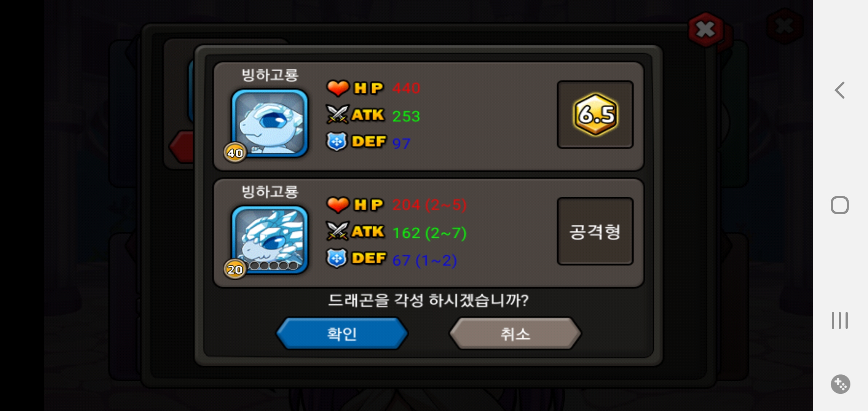Tap the gold 6.5 grade hexagon badge
868x411 pixels.
595,115
